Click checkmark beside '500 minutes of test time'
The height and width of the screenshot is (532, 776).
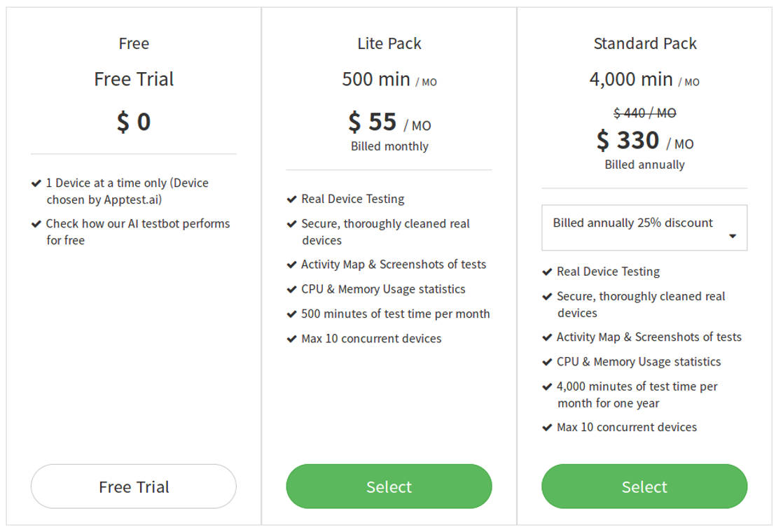[292, 314]
